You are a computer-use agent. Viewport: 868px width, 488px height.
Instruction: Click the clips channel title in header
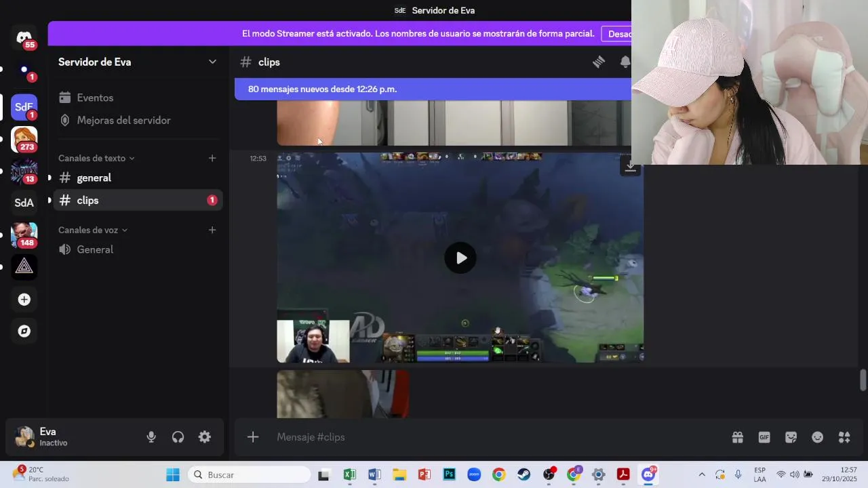click(269, 62)
